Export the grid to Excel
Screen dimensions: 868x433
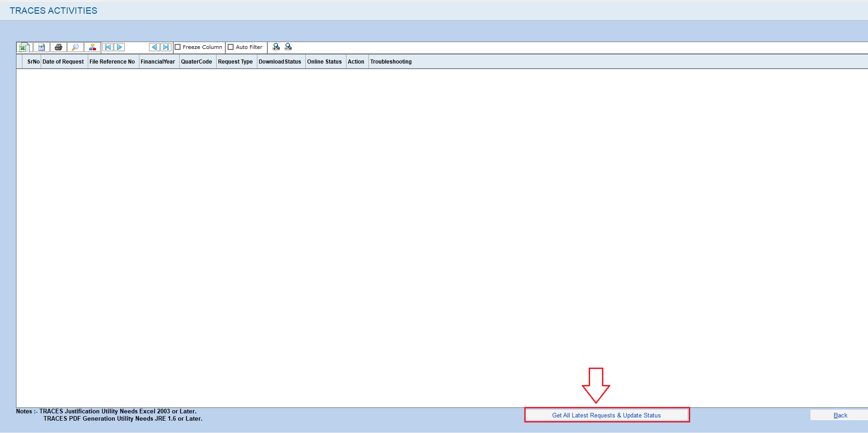click(24, 47)
